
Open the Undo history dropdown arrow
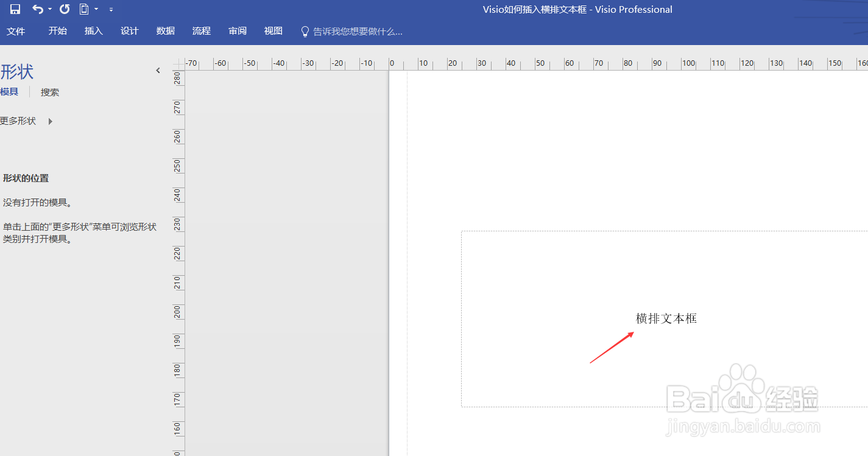(50, 9)
